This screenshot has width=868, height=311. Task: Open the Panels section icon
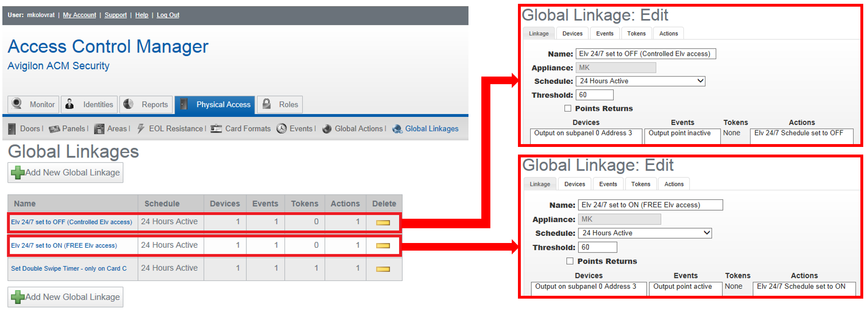pyautogui.click(x=54, y=129)
